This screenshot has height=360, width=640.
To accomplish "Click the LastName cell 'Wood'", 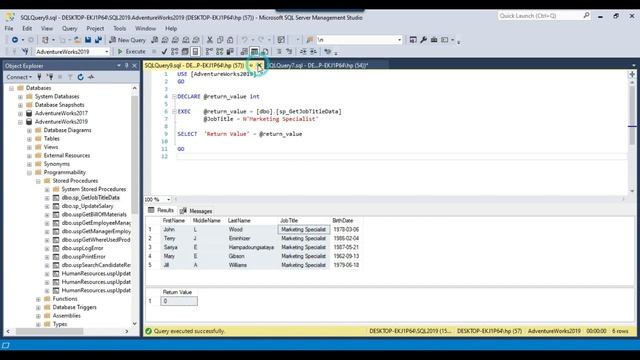I will (x=251, y=230).
